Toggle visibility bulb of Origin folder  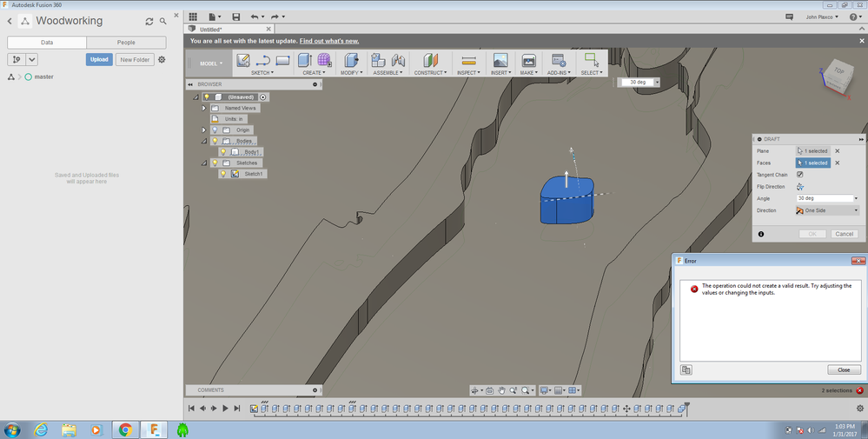pyautogui.click(x=215, y=130)
